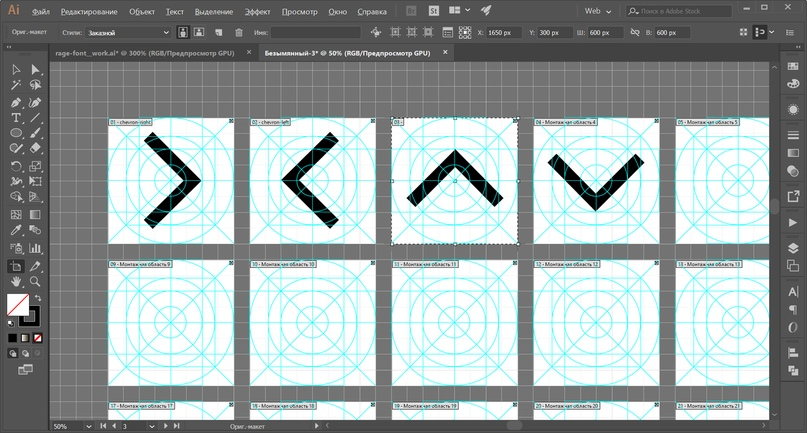Open the Файл menu
This screenshot has height=433, width=807.
click(x=41, y=11)
